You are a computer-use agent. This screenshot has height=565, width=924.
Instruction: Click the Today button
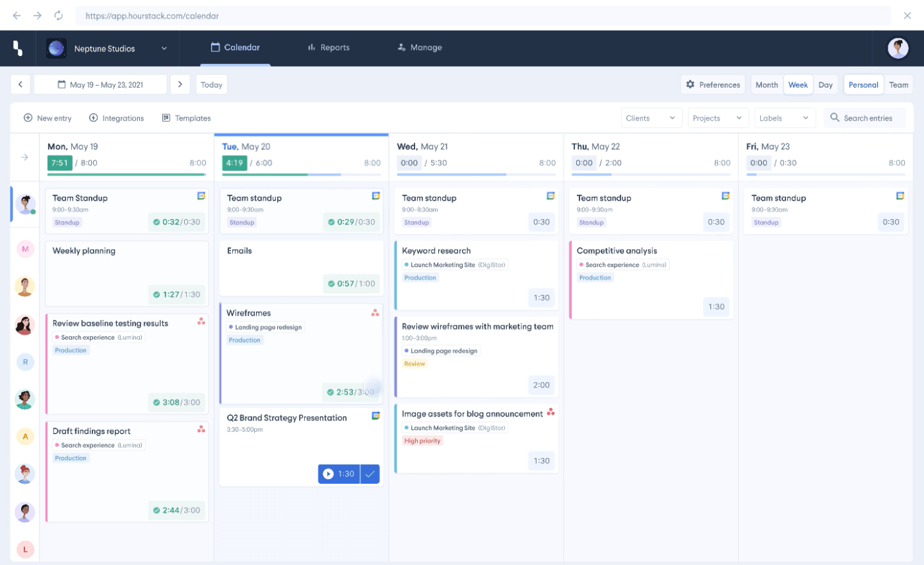[211, 84]
